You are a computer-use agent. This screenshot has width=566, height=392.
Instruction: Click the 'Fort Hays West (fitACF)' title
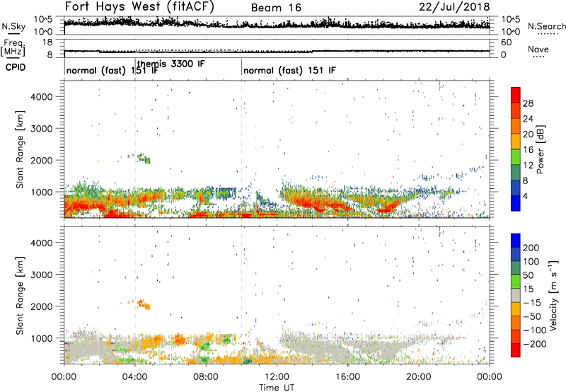[x=139, y=6]
